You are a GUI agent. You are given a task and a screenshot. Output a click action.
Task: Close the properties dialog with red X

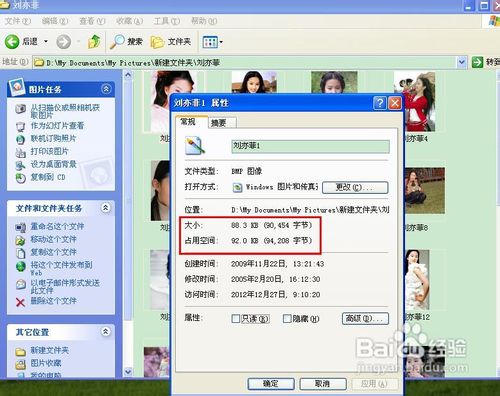tap(395, 103)
